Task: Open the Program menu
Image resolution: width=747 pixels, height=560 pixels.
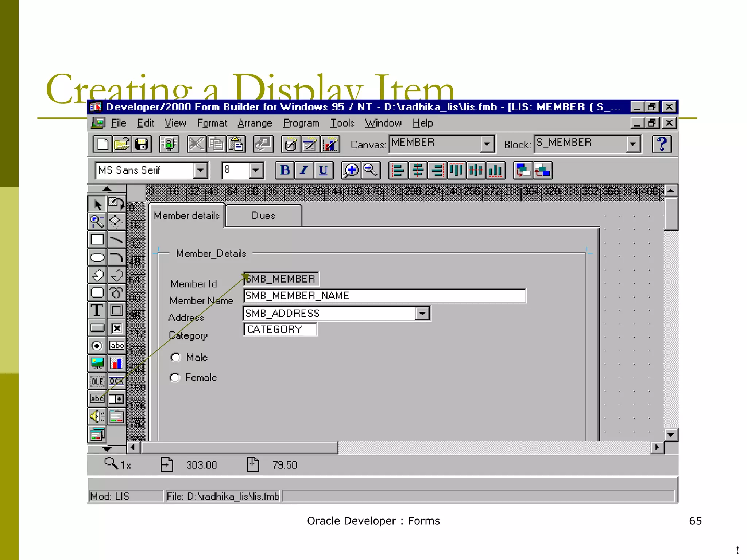Action: point(301,123)
